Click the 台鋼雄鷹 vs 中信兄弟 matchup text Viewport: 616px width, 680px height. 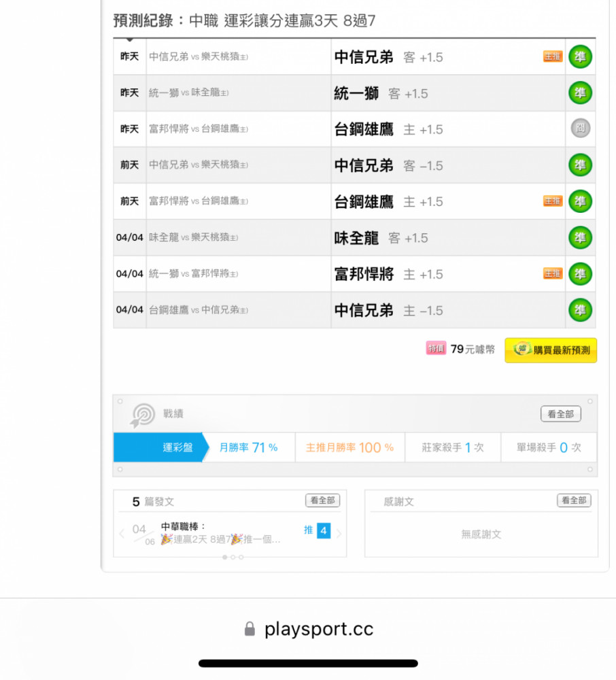point(199,309)
